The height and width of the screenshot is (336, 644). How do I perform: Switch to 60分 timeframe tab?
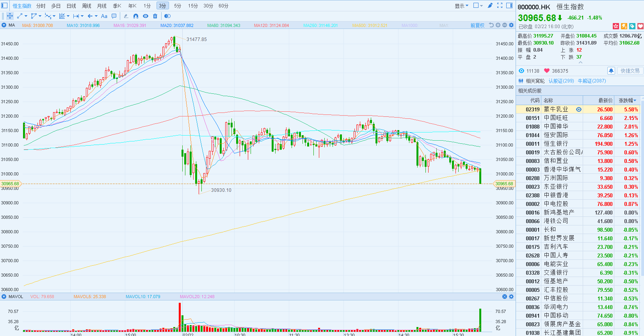click(223, 6)
